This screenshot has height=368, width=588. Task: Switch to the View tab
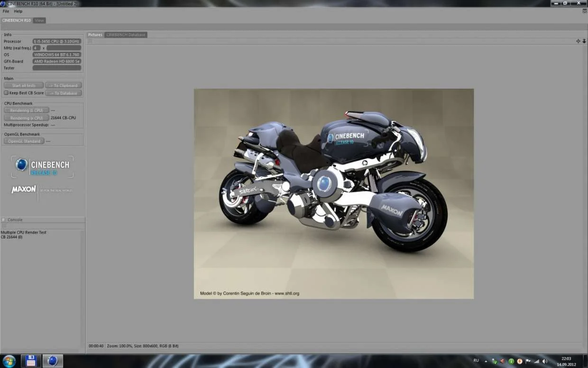(39, 20)
